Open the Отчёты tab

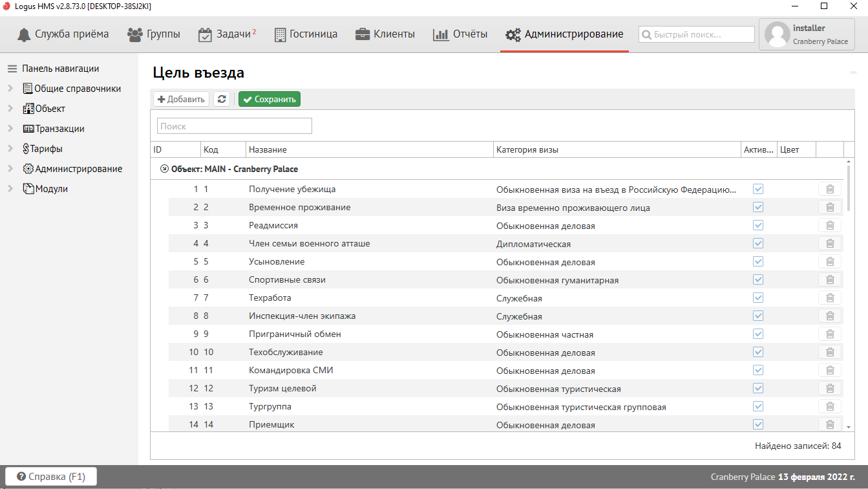click(460, 34)
